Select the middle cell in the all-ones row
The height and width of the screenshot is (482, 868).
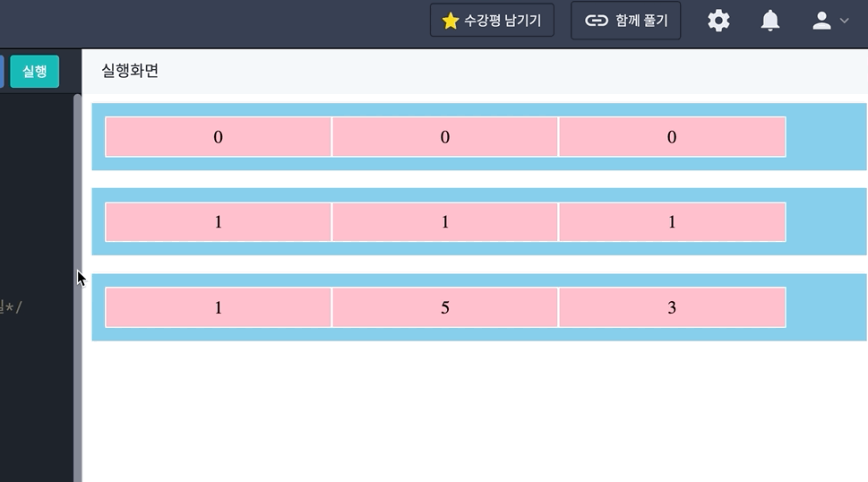(x=445, y=222)
